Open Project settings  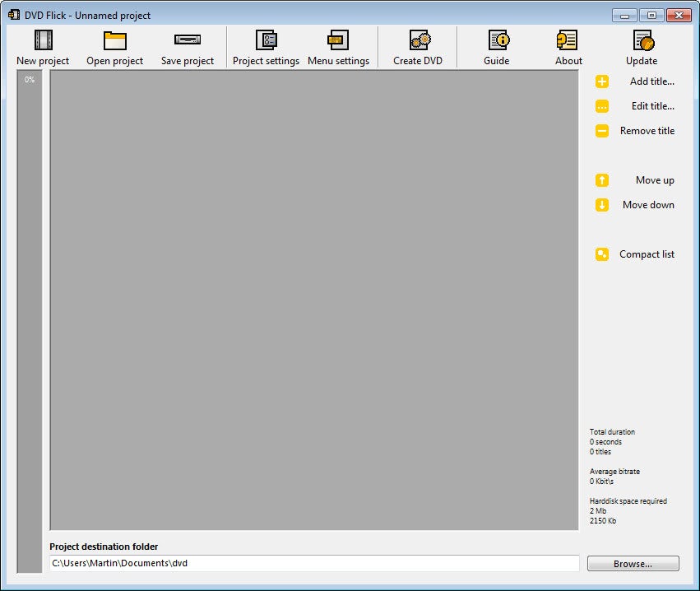[x=266, y=45]
